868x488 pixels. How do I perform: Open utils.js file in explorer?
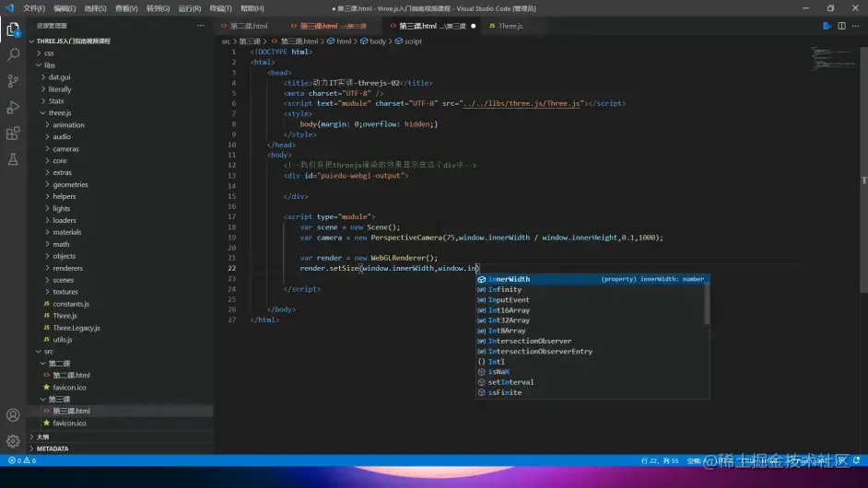click(63, 340)
